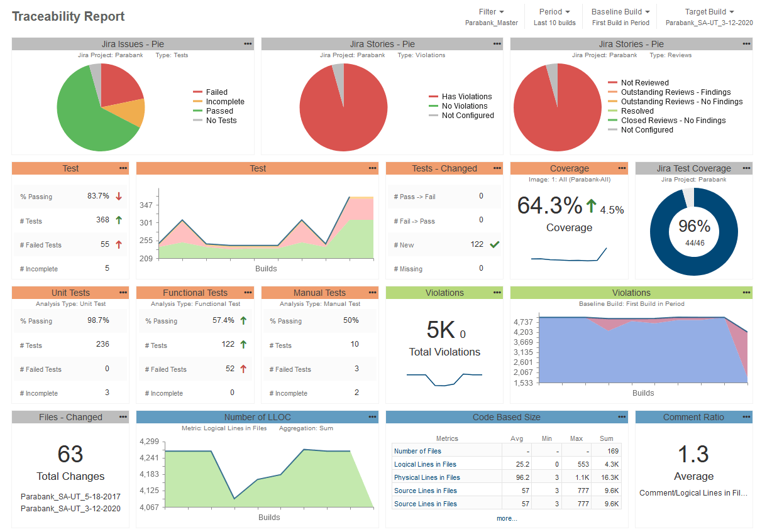772x532 pixels.
Task: Click the Logical Lines in Files link
Action: pyautogui.click(x=425, y=464)
